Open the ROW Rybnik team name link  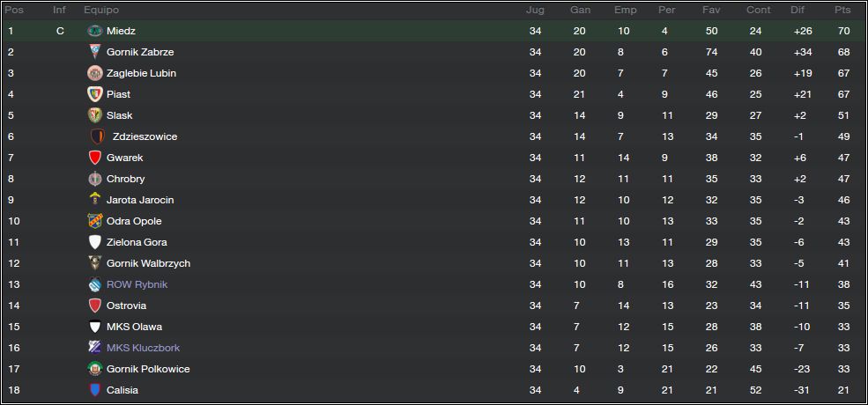coord(137,284)
